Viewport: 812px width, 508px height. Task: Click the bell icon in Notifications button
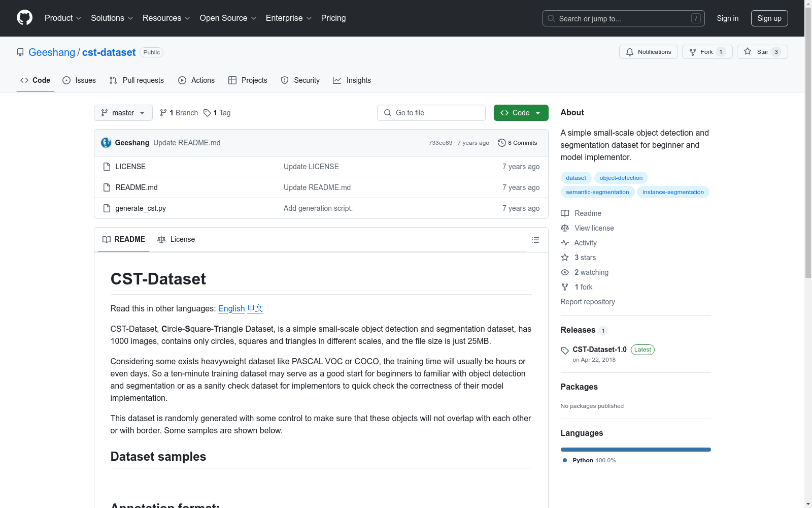[x=630, y=52]
